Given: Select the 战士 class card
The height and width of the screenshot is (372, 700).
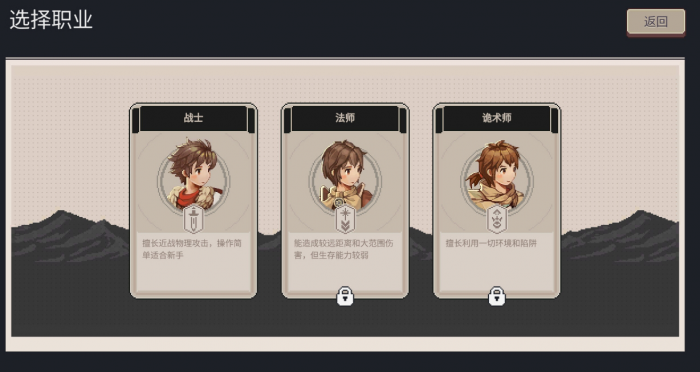Looking at the screenshot, I should pyautogui.click(x=193, y=201).
